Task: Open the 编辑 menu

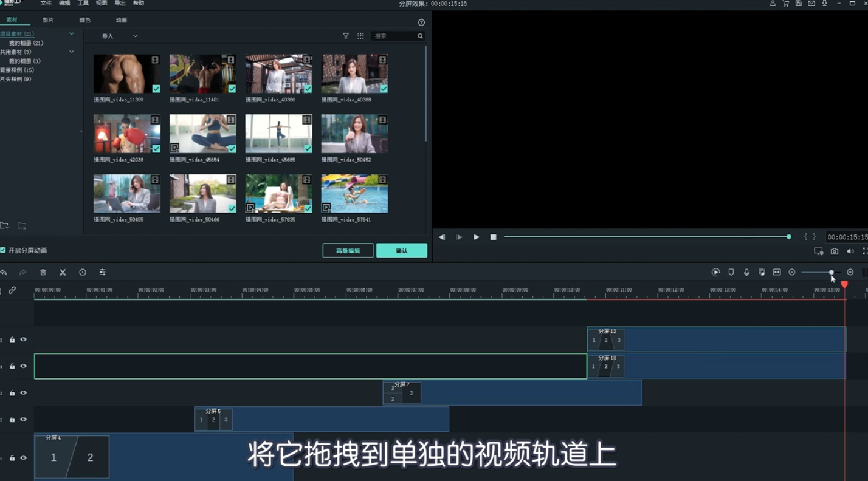Action: click(64, 3)
